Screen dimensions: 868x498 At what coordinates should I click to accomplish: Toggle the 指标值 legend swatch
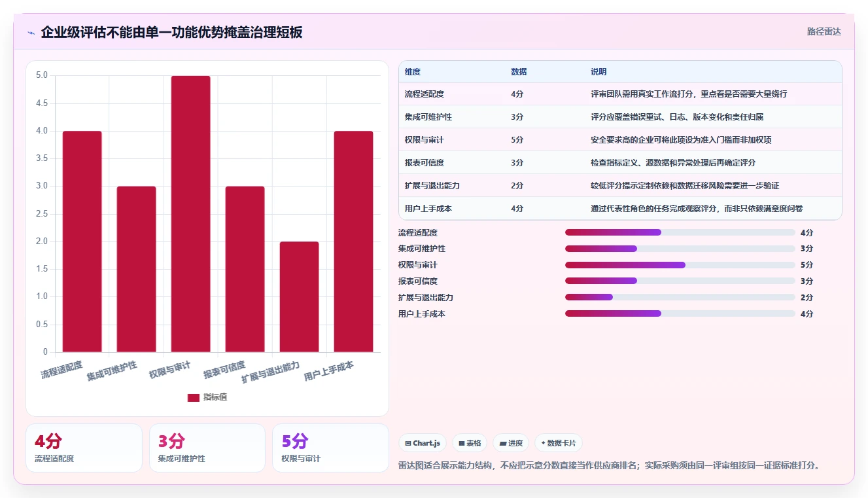point(194,397)
